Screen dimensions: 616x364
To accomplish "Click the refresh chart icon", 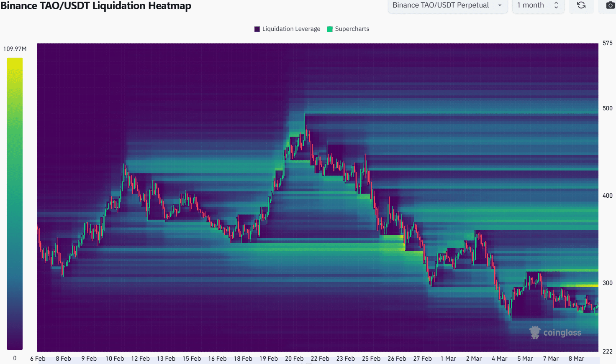I will pos(581,5).
